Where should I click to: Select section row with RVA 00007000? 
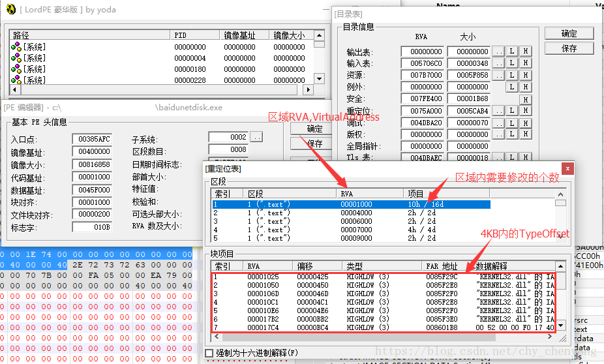tap(351, 230)
